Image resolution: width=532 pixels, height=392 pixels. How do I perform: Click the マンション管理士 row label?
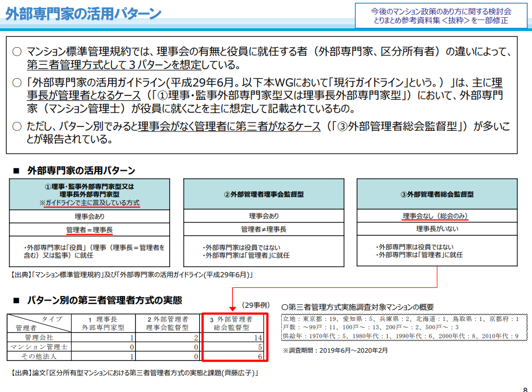(38, 347)
